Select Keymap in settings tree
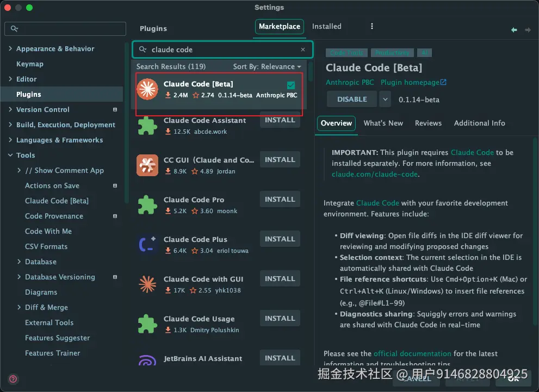Viewport: 539px width, 392px height. point(30,64)
